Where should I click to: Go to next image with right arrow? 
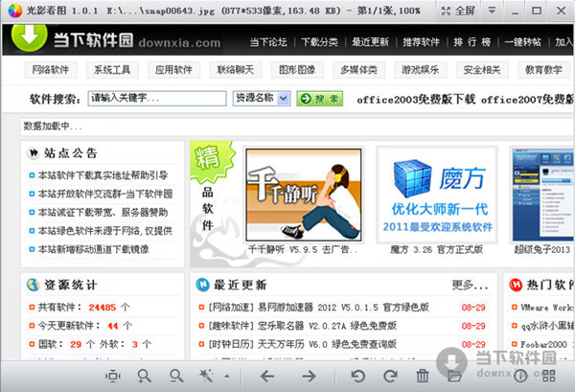309,376
